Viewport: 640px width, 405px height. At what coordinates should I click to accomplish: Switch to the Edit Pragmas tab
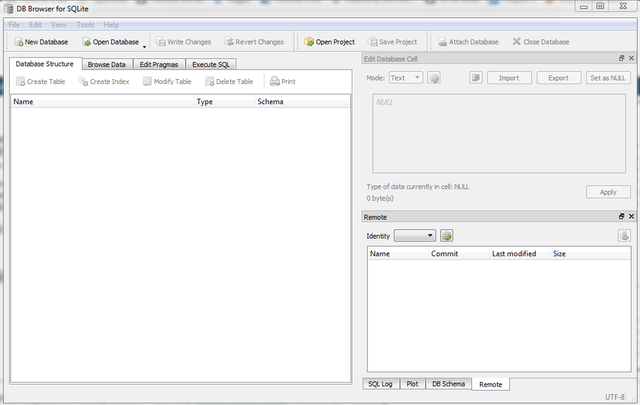click(x=159, y=65)
